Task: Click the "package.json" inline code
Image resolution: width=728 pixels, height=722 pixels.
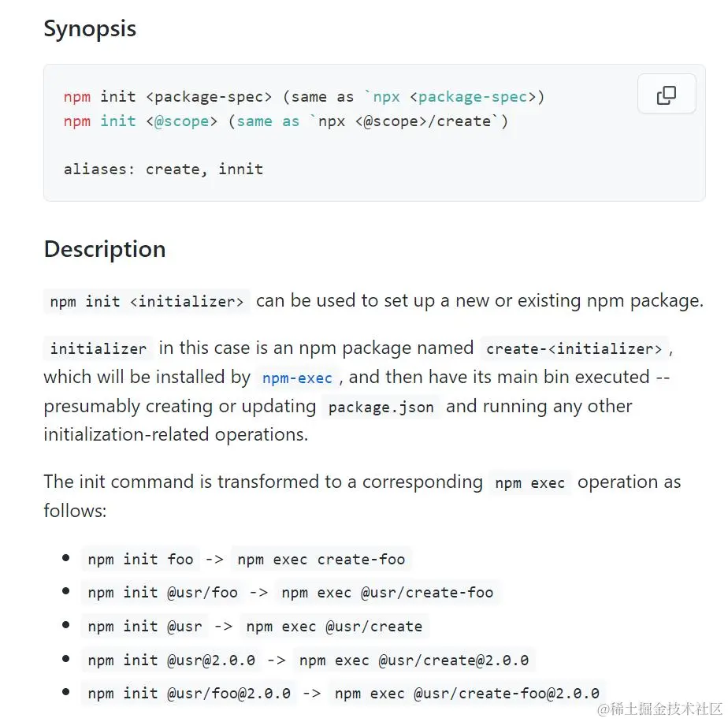Action: coord(382,407)
